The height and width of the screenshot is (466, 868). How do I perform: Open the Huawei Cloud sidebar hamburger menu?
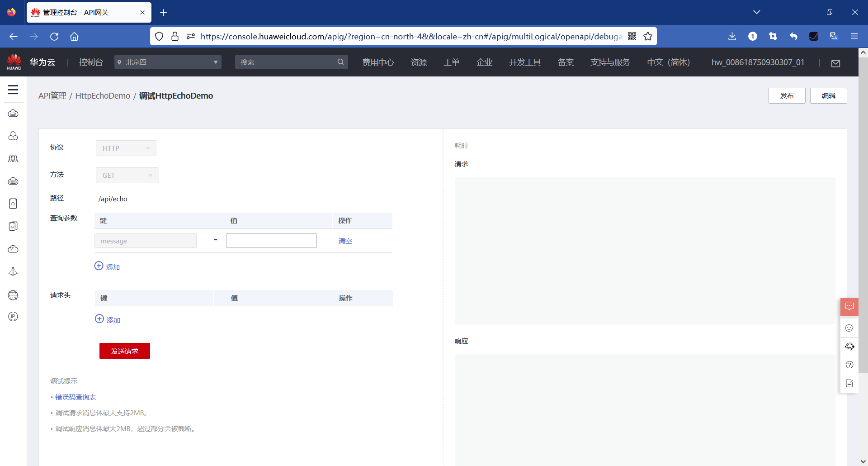[x=13, y=90]
